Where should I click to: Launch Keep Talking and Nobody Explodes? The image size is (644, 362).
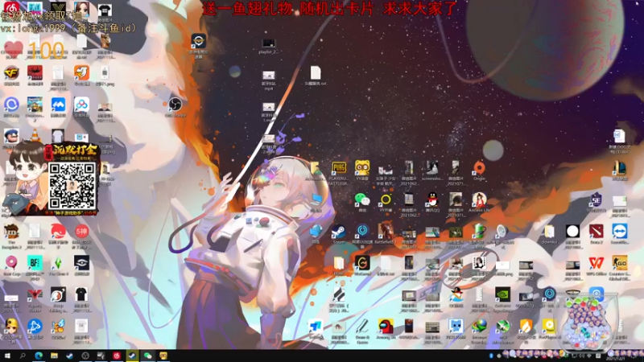coord(58,294)
